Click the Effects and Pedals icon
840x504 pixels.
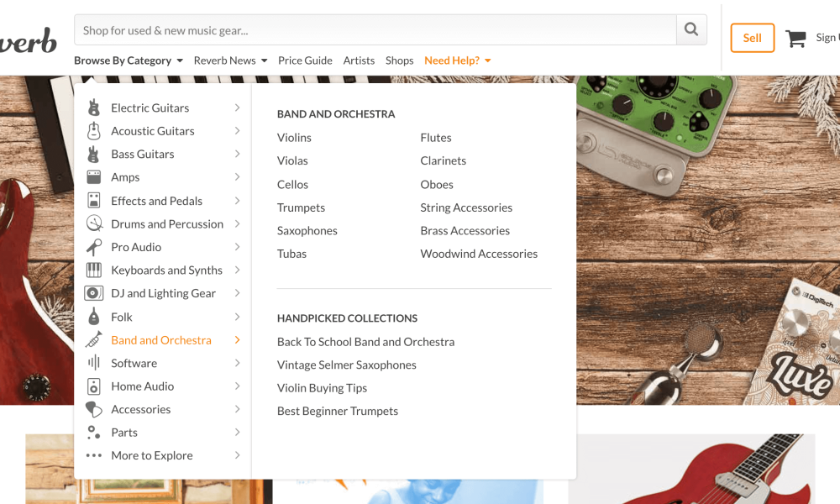point(94,201)
